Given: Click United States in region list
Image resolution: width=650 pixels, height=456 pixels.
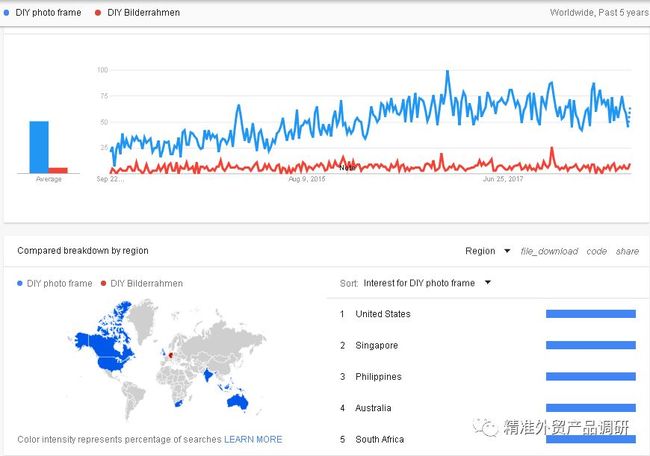Looking at the screenshot, I should (x=383, y=314).
